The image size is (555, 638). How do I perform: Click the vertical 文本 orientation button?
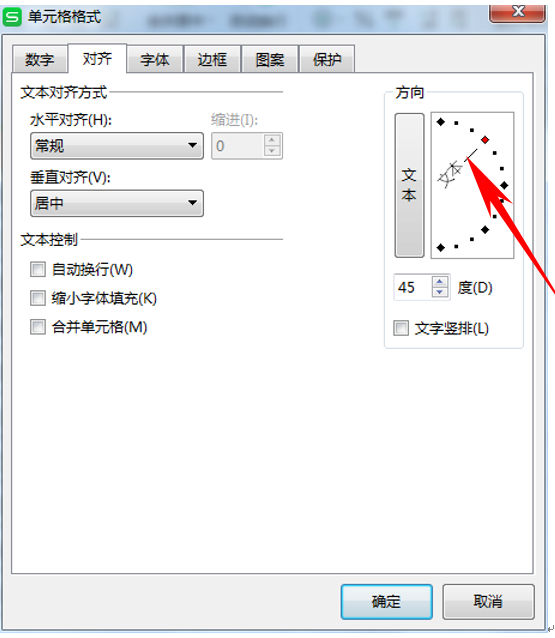tap(409, 185)
